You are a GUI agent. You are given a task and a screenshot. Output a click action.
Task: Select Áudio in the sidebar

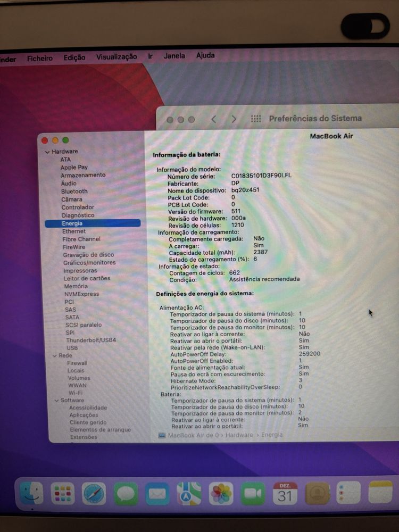(x=69, y=183)
